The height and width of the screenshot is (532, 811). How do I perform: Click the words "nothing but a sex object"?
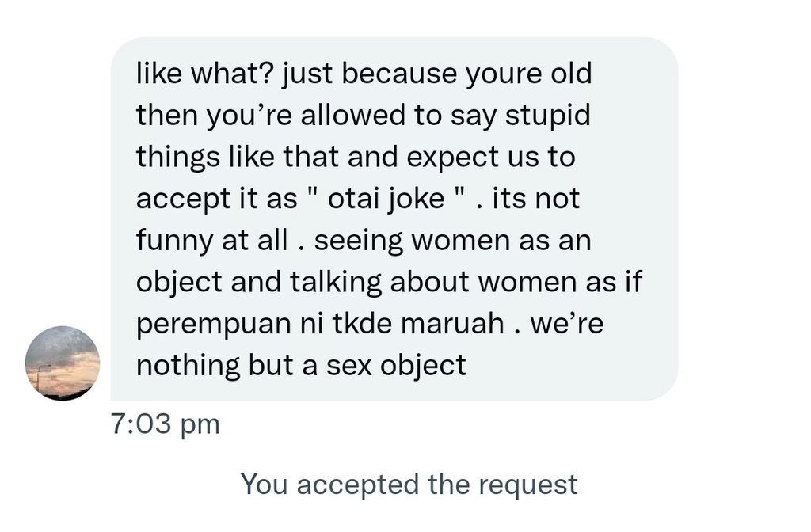click(x=301, y=366)
